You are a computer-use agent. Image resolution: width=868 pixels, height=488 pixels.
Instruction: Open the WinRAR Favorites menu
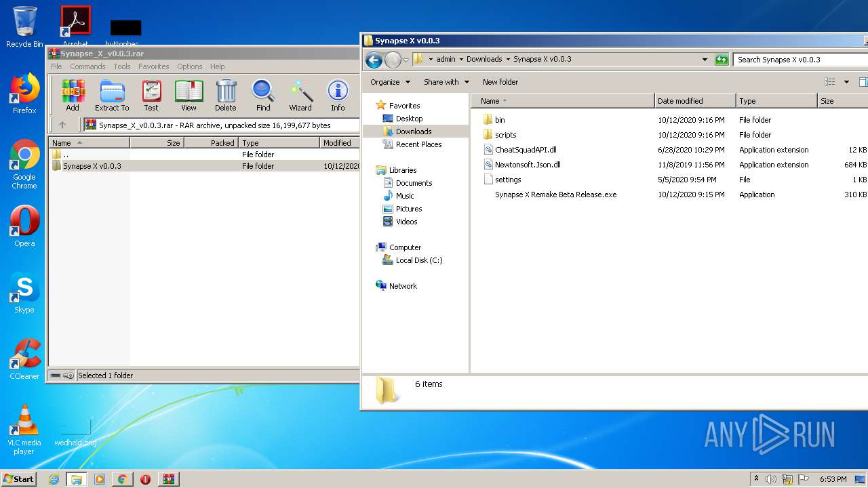154,66
